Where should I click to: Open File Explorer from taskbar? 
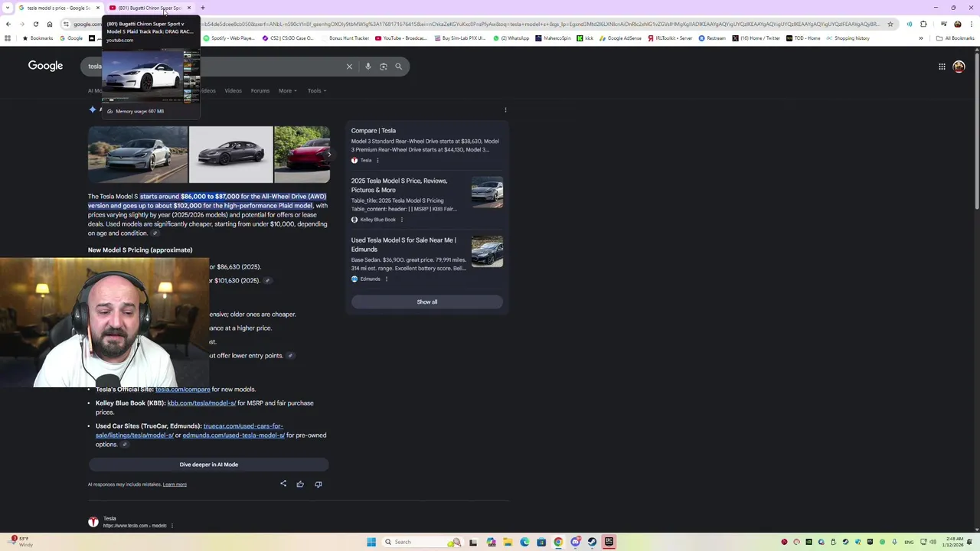pos(508,542)
